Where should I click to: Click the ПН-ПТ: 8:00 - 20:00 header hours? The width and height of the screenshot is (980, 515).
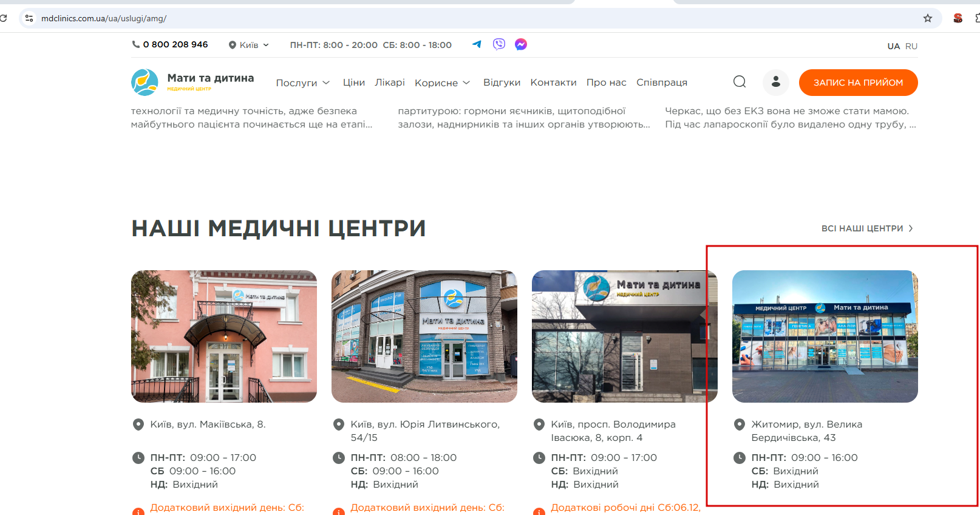click(x=334, y=45)
